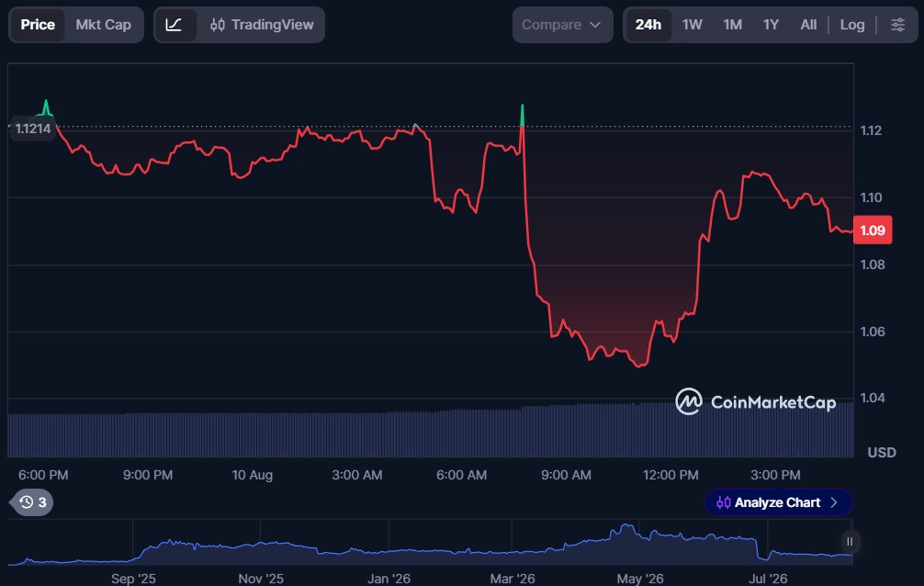Click the 1.04 axis value
Viewport: 924px width, 586px height.
point(873,398)
